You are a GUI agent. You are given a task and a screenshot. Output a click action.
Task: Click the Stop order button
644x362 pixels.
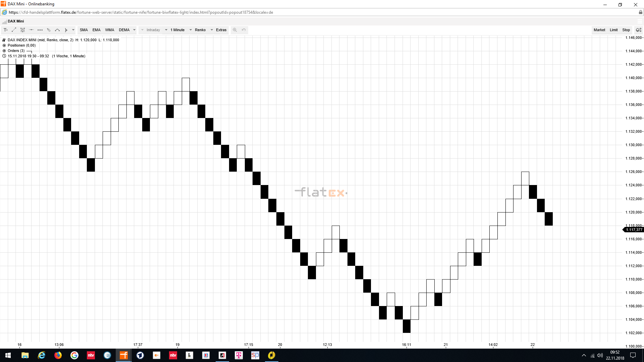(626, 30)
